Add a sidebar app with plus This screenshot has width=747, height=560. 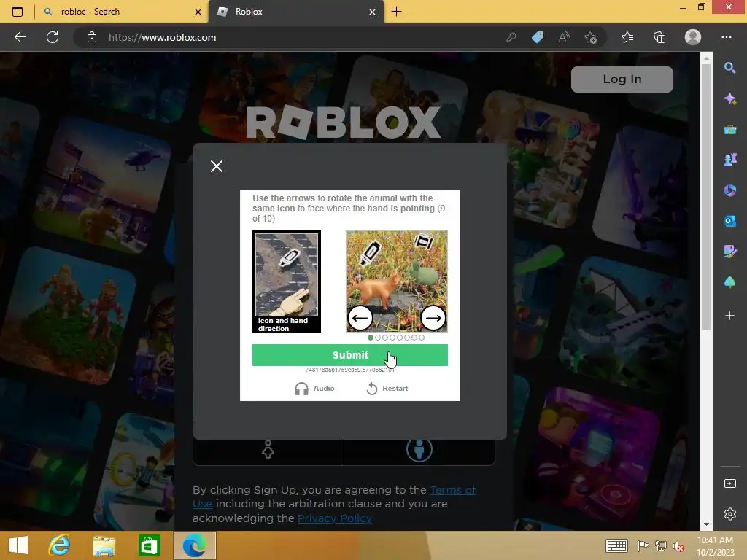coord(729,315)
